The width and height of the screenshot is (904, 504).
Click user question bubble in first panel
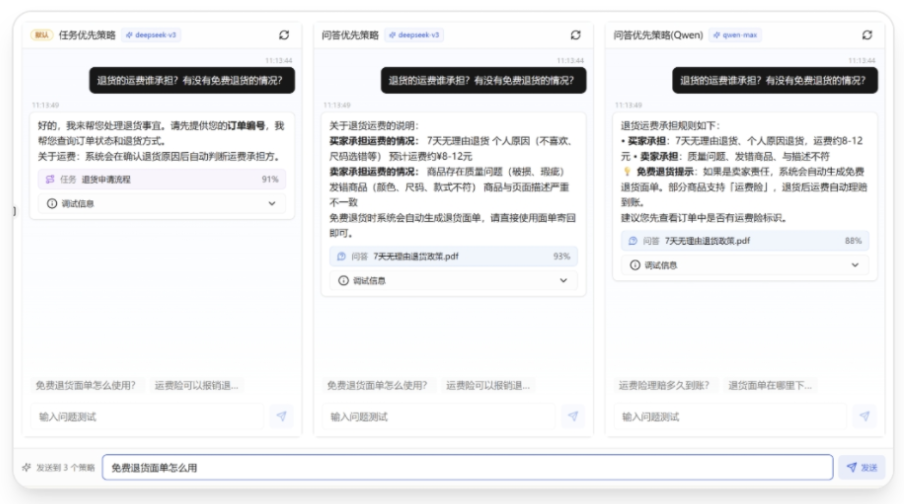pyautogui.click(x=192, y=80)
